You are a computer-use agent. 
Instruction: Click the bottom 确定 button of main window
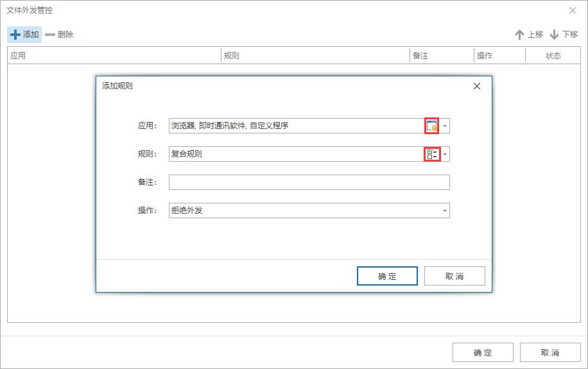[x=483, y=352]
